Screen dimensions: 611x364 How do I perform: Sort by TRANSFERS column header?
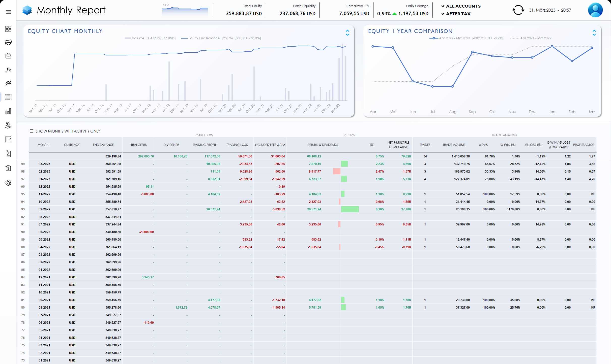[x=138, y=145]
